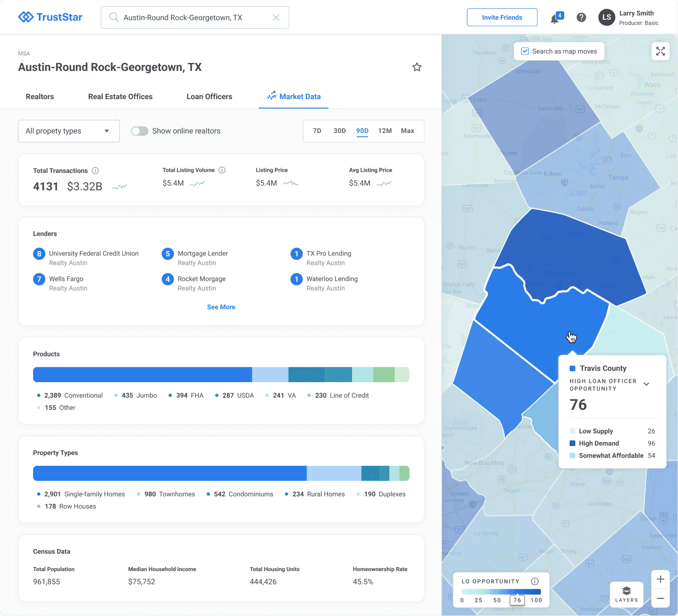678x616 pixels.
Task: Switch to Realtors tab
Action: [x=40, y=96]
